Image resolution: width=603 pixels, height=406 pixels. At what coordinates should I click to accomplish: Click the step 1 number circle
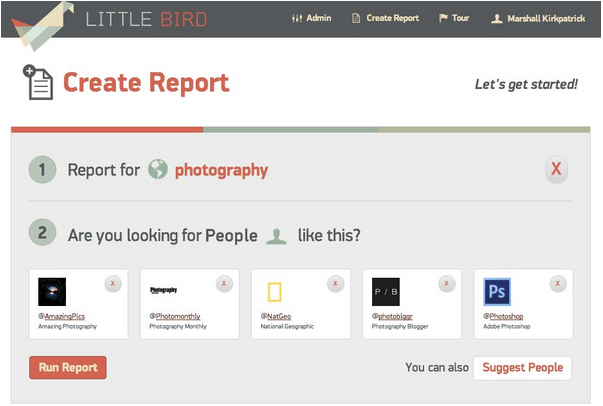42,170
